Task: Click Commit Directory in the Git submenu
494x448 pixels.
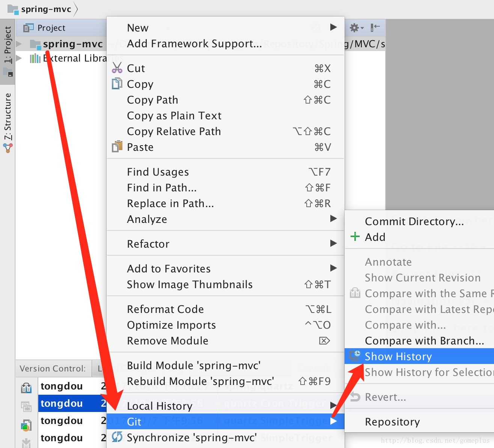Action: click(414, 221)
